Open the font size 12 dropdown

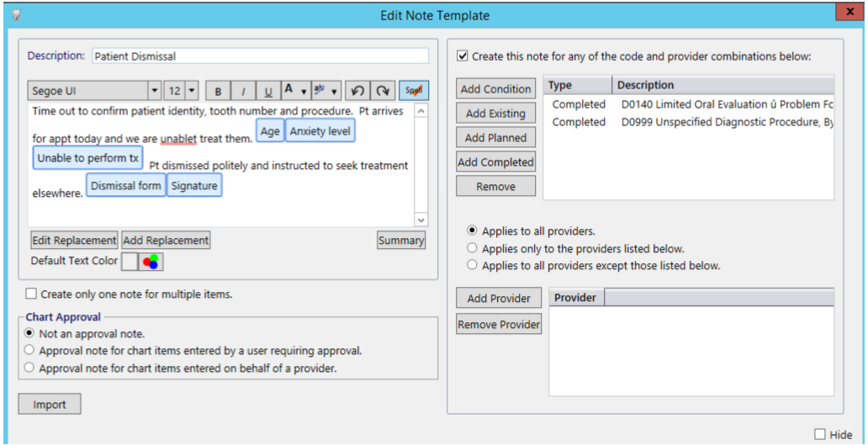(191, 91)
